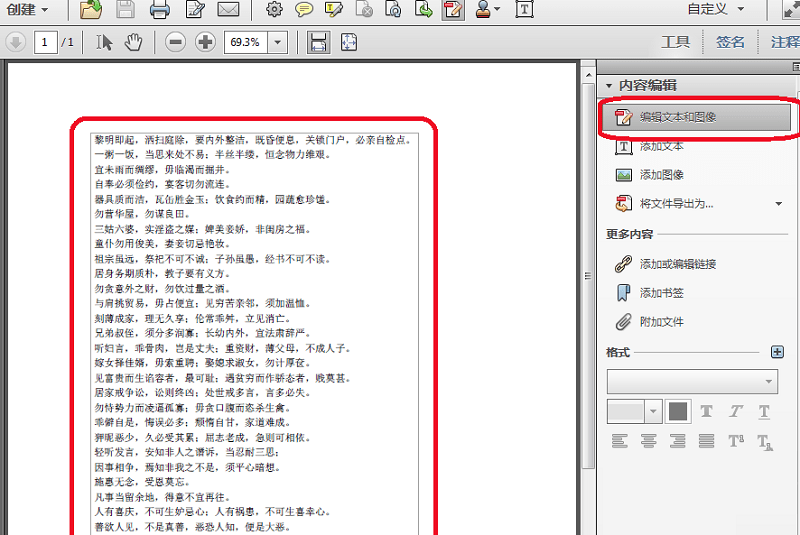
Task: Go to next page with down arrow
Action: coord(16,42)
